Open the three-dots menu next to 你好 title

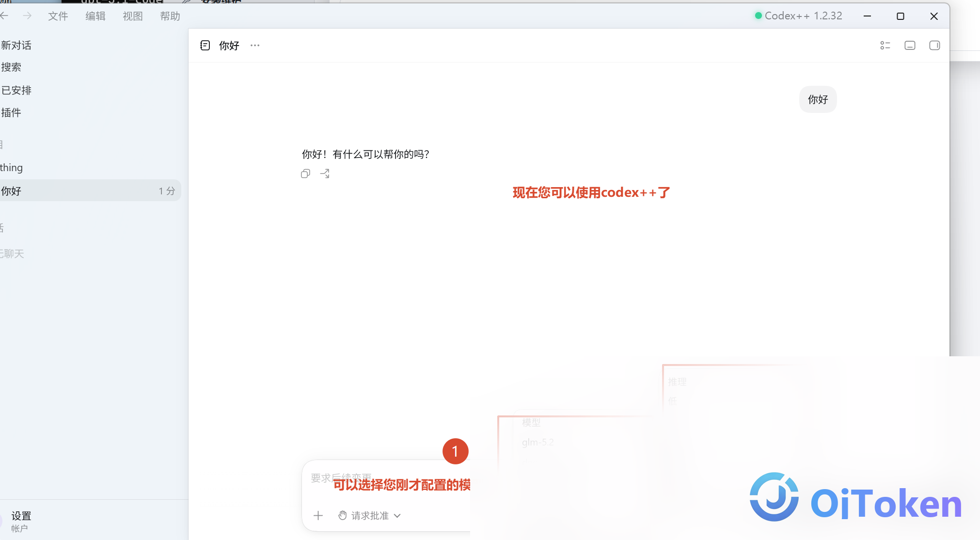pos(255,46)
